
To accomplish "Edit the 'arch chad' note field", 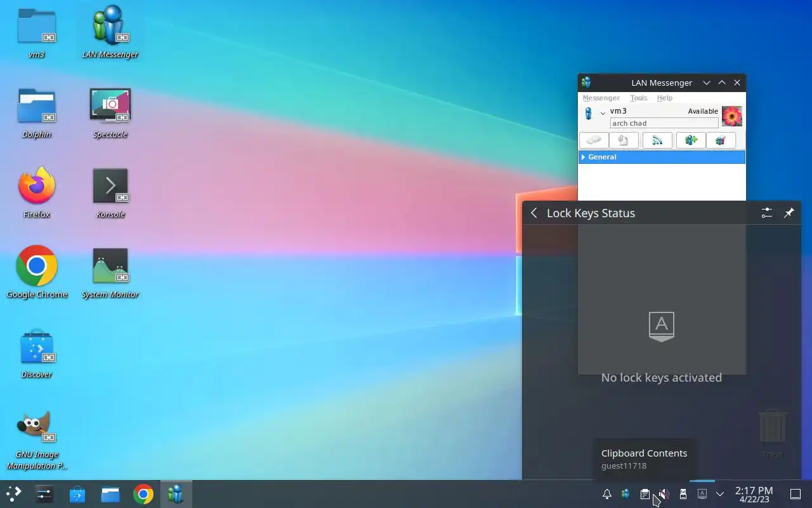I will pyautogui.click(x=664, y=123).
